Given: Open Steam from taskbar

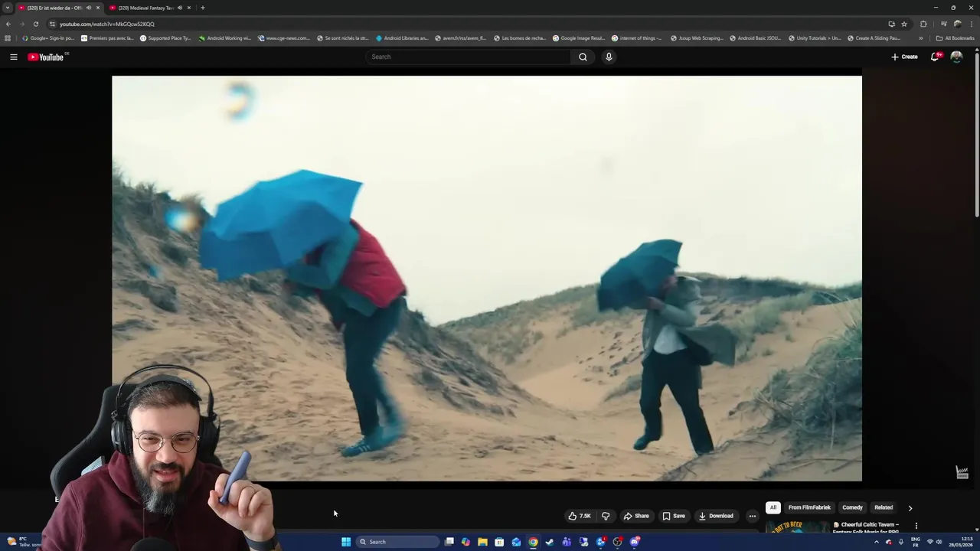Looking at the screenshot, I should 550,542.
